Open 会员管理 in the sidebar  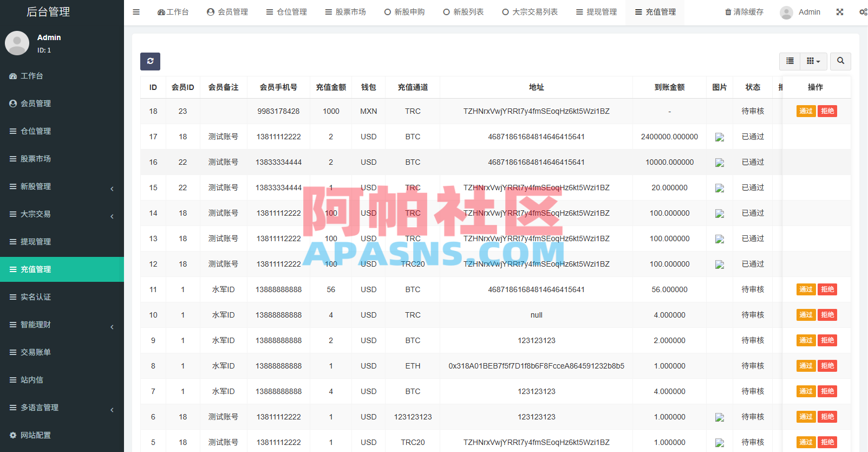click(x=62, y=104)
